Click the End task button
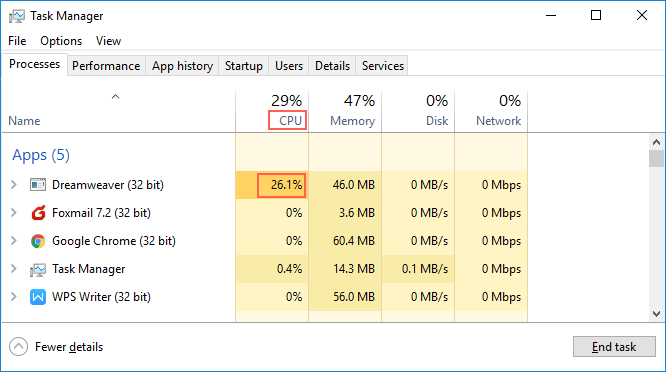 click(x=614, y=347)
